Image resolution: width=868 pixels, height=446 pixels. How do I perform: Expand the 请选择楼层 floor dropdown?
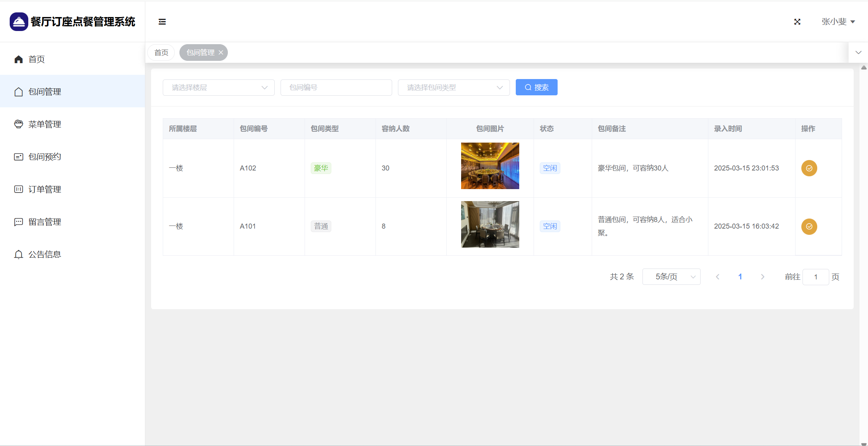pos(219,88)
